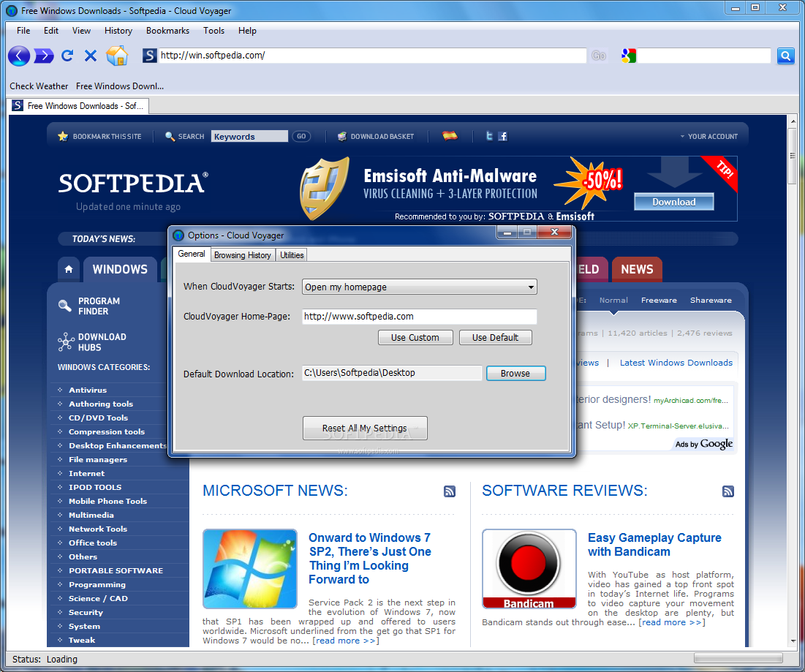Click the Use Custom button

415,337
